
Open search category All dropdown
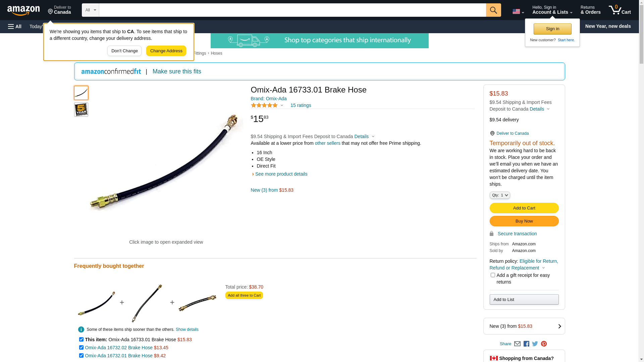(90, 10)
